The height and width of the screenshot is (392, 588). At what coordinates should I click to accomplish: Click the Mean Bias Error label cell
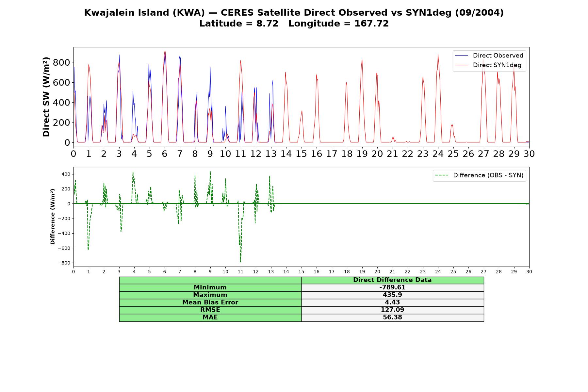pyautogui.click(x=210, y=302)
